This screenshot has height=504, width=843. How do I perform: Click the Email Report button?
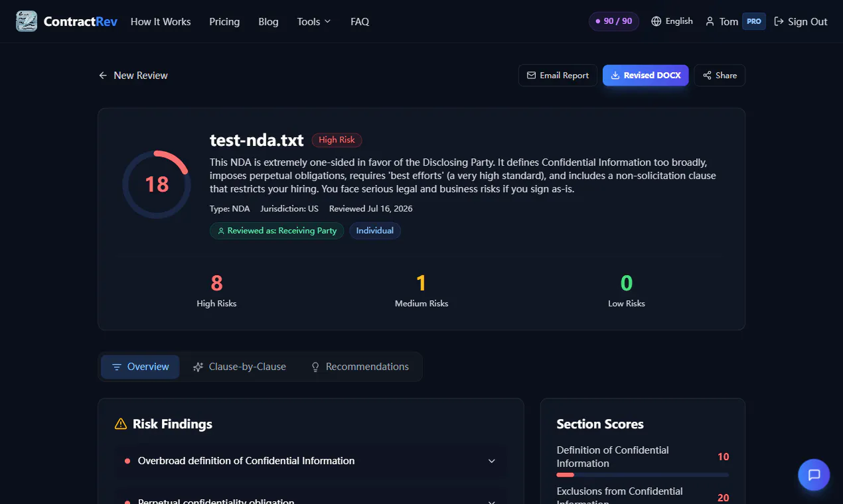click(x=558, y=76)
